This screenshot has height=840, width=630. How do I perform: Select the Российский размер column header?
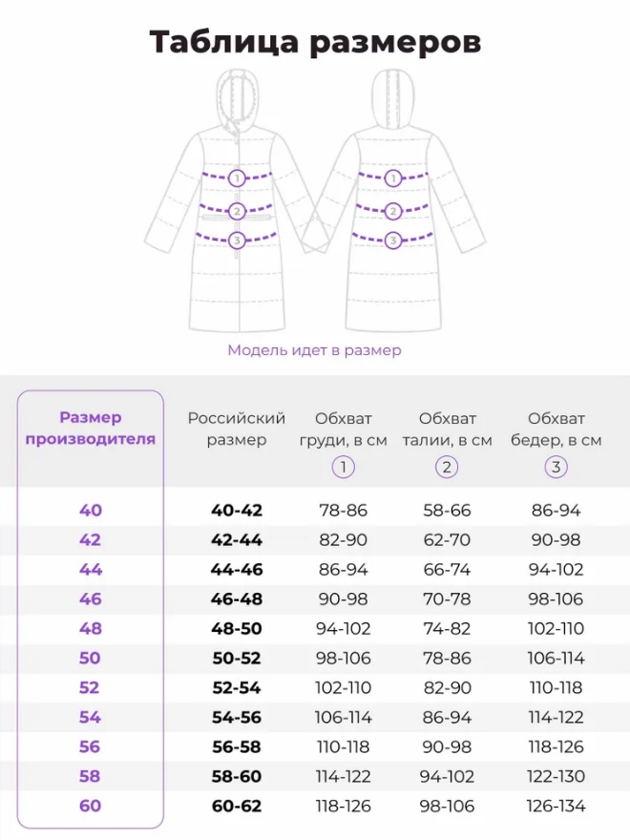pyautogui.click(x=237, y=429)
